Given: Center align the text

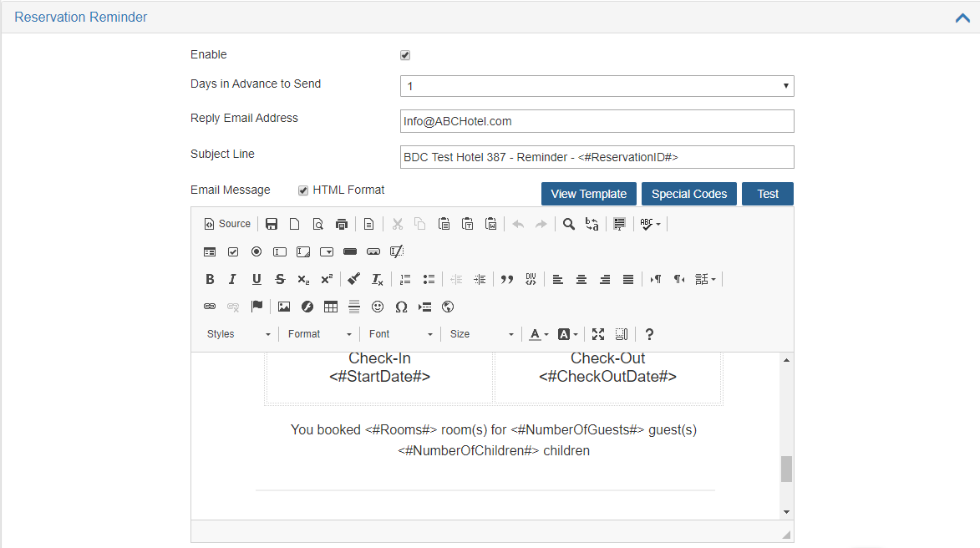Looking at the screenshot, I should [581, 279].
